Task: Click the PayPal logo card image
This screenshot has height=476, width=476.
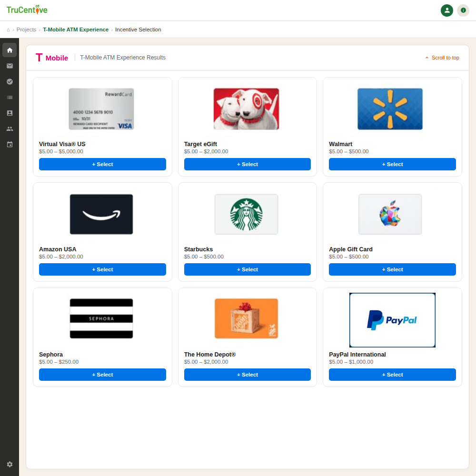Action: [393, 320]
